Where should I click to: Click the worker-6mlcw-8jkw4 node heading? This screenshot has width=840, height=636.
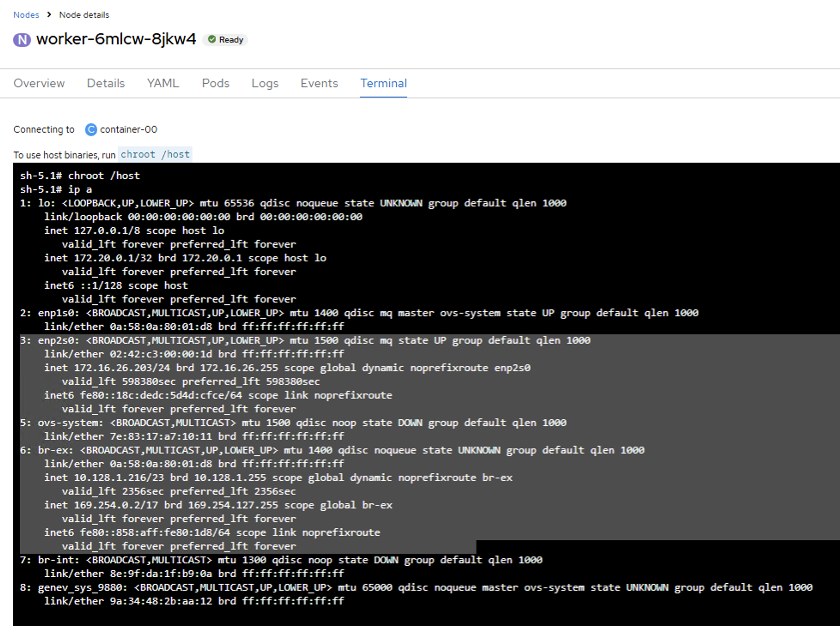pyautogui.click(x=116, y=39)
